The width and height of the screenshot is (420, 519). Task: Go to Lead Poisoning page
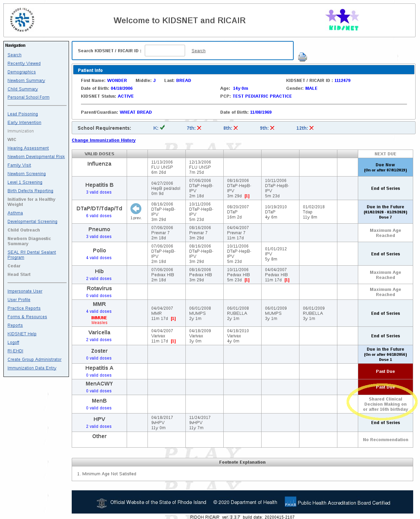coord(23,114)
